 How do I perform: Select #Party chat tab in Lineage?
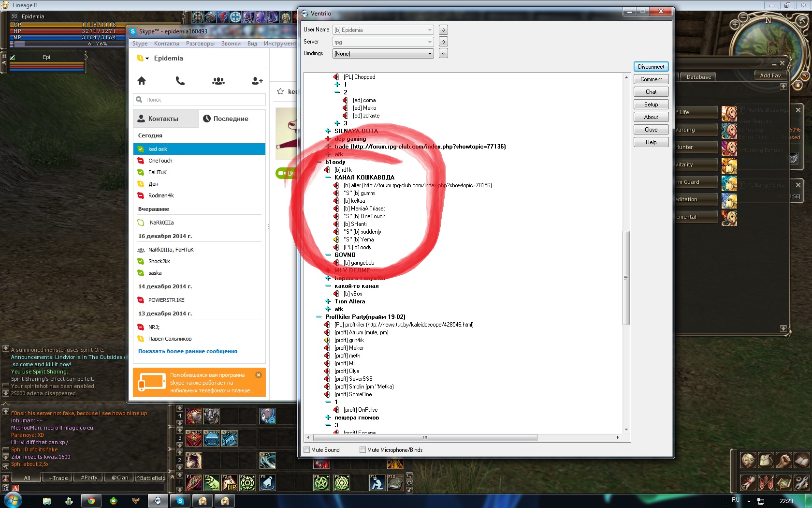pyautogui.click(x=89, y=478)
